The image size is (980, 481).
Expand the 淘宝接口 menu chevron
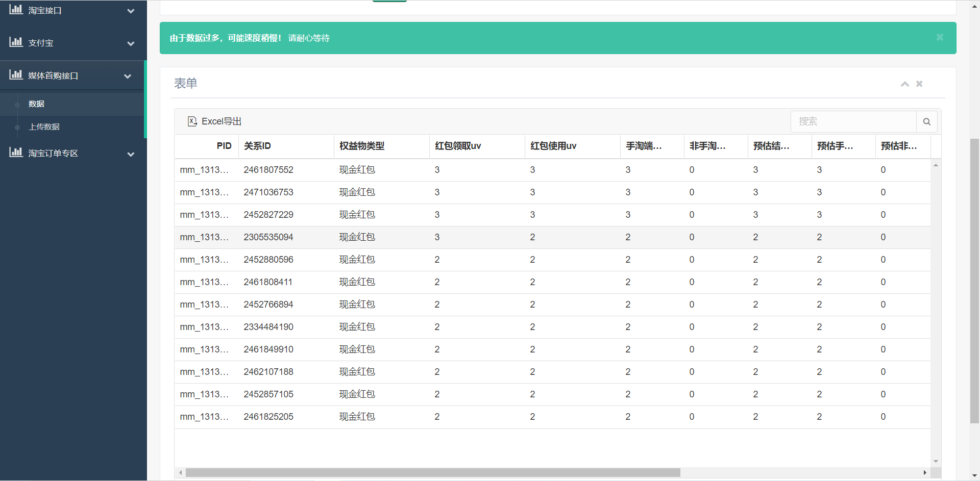pos(131,11)
